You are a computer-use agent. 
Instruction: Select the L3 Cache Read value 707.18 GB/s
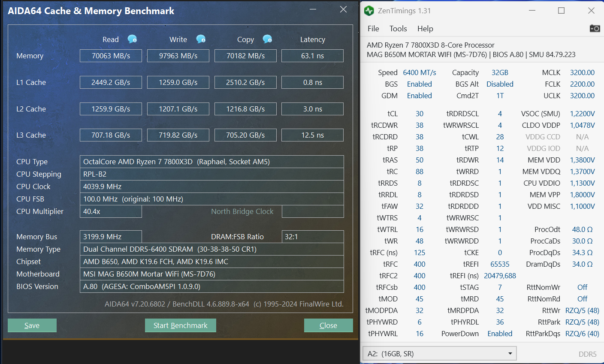point(111,135)
